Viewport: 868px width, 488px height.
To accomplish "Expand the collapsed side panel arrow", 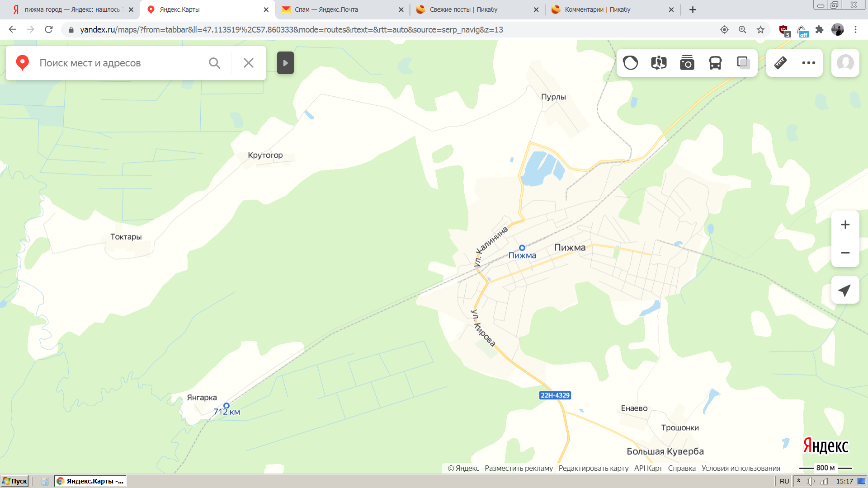I will pyautogui.click(x=285, y=63).
